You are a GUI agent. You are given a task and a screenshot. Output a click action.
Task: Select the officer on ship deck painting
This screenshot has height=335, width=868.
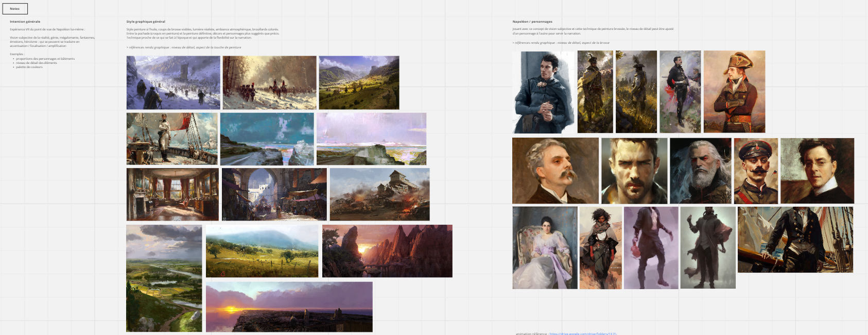point(172,139)
